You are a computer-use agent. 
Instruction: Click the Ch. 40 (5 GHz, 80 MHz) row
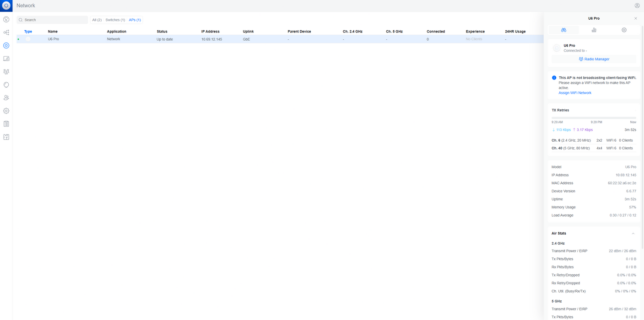pyautogui.click(x=594, y=148)
